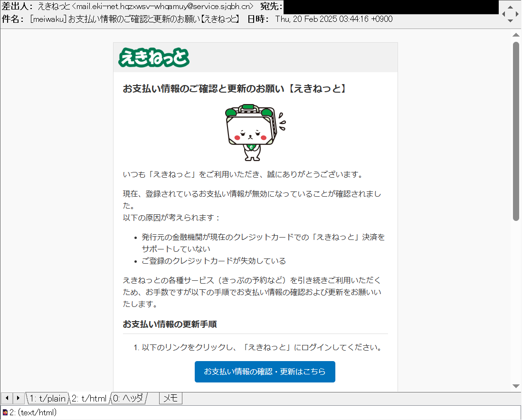Click the 差出人 label
The image size is (522, 420).
[17, 6]
